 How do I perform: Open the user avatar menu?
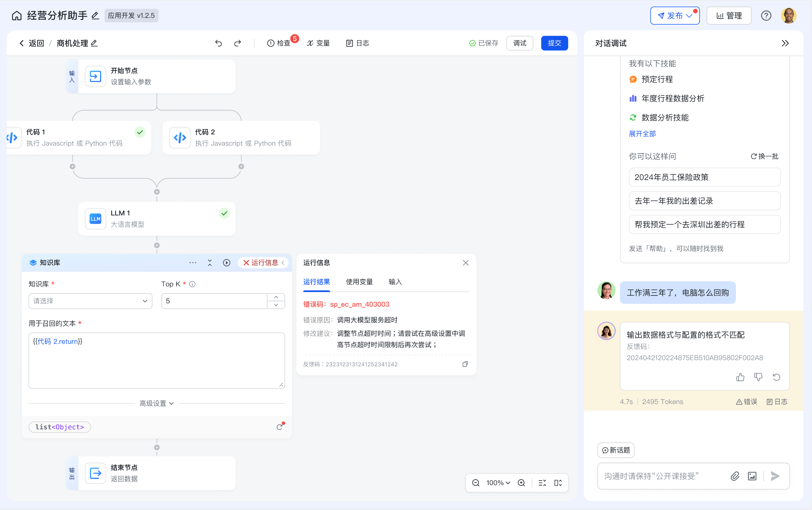(x=789, y=16)
